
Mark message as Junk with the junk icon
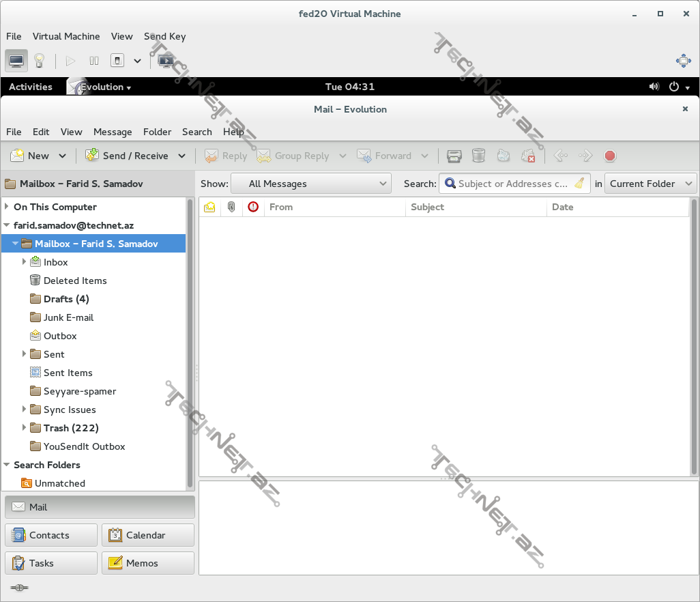coord(504,156)
